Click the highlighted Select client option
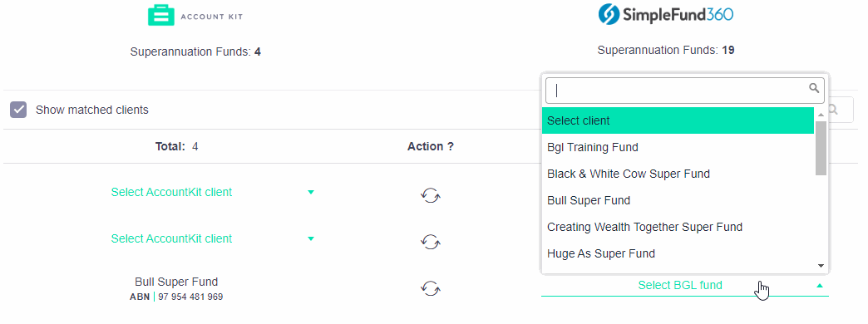 (x=678, y=120)
